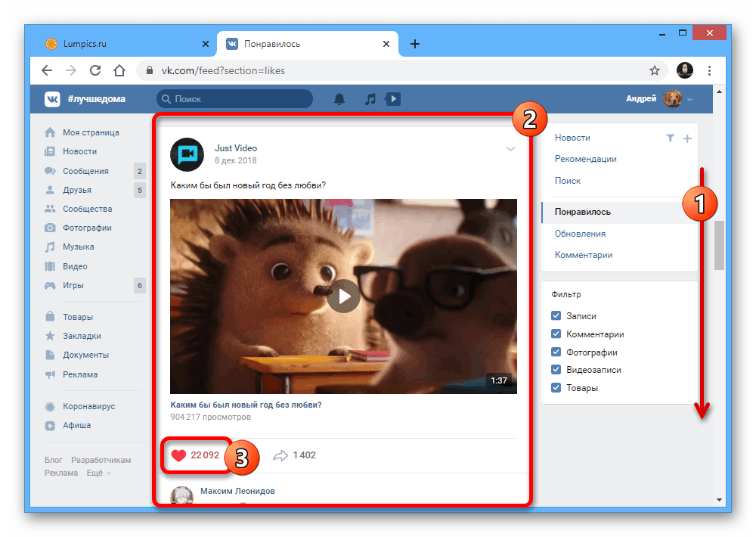This screenshot has width=756, height=537.
Task: Open the Just Video community link
Action: pos(236,148)
